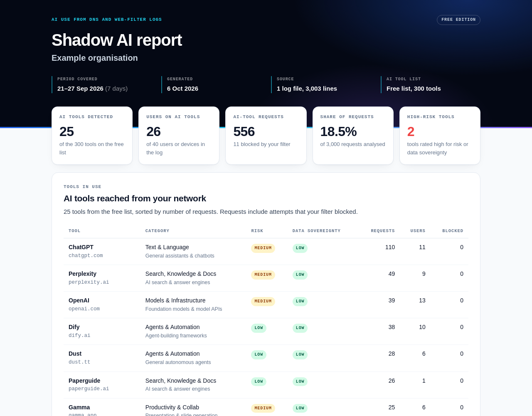Click the FREE EDITION badge
532x416 pixels.
458,20
